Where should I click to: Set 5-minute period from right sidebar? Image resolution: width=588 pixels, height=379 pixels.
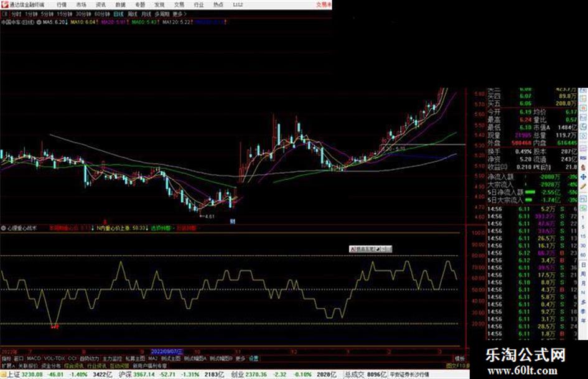(x=583, y=227)
